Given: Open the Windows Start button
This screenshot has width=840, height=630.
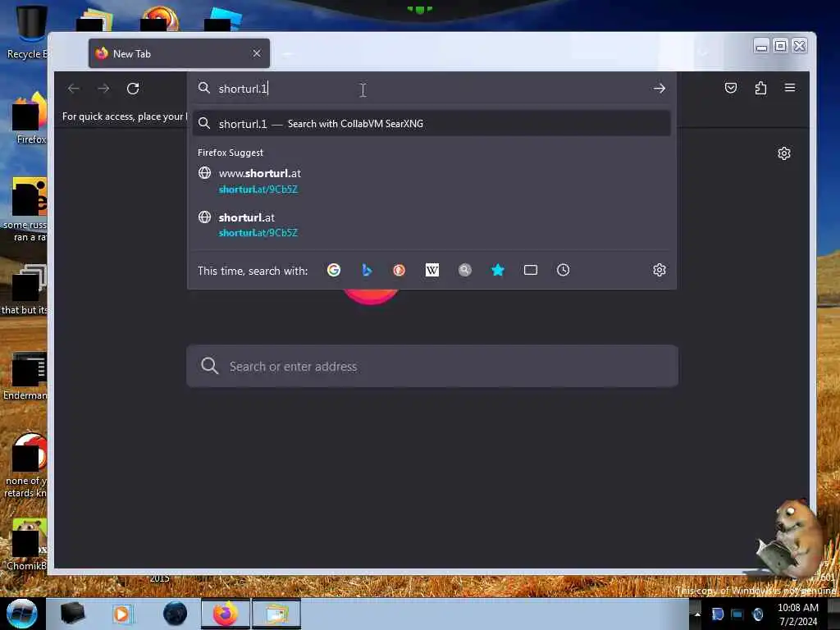Looking at the screenshot, I should pyautogui.click(x=21, y=614).
